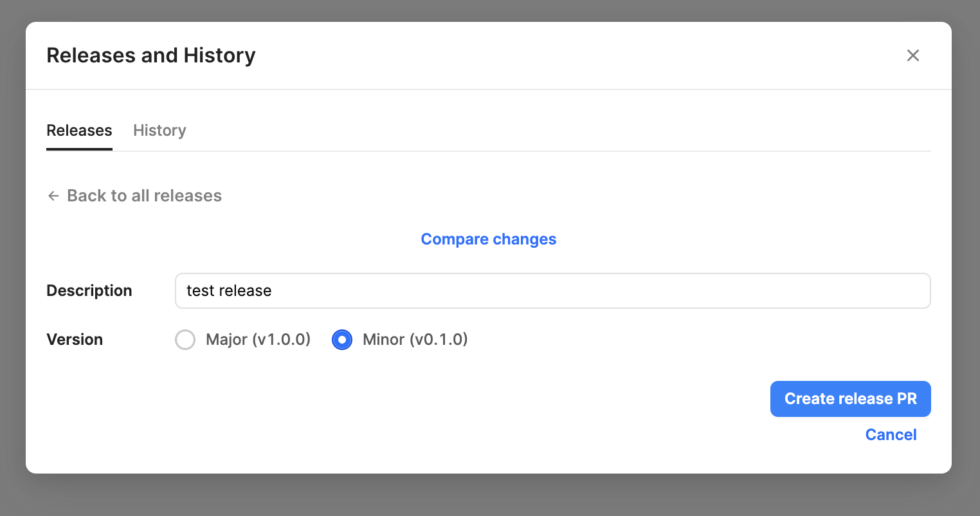The width and height of the screenshot is (980, 516).
Task: Open the Compare changes link
Action: coord(489,239)
